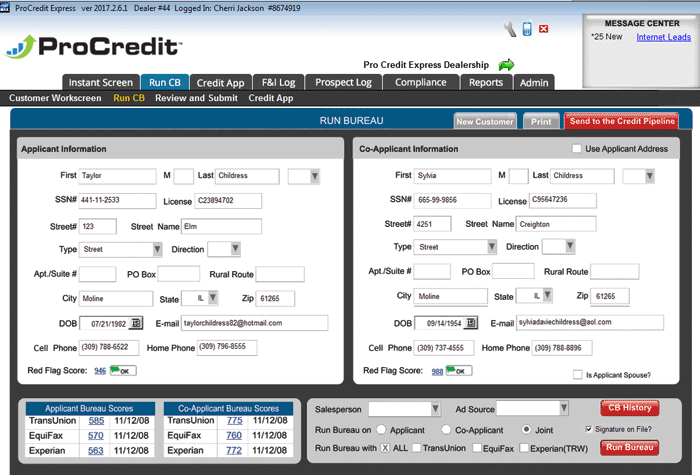This screenshot has height=476, width=700.
Task: Go to Customer Workscreen submenu
Action: point(55,98)
